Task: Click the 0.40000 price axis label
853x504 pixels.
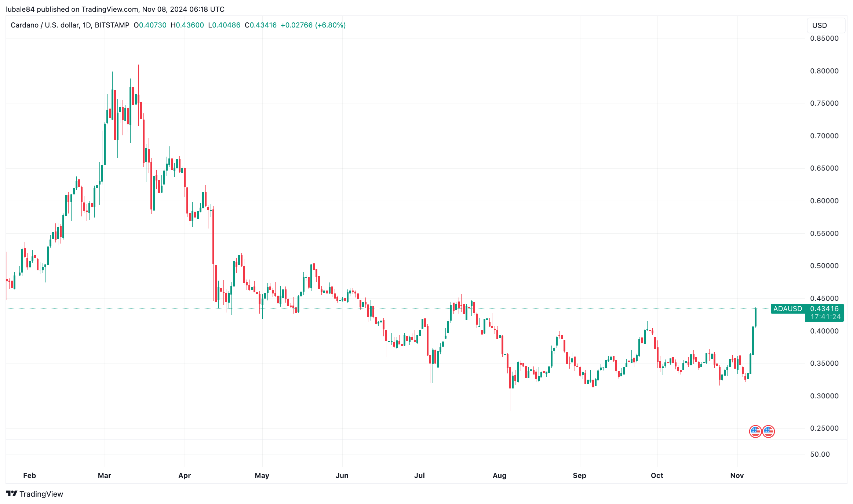Action: pos(824,331)
